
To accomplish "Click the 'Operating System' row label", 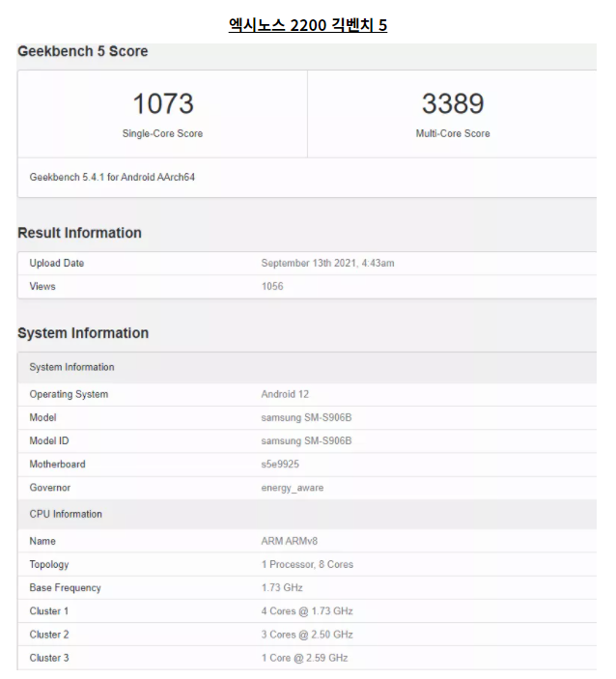I will click(69, 394).
